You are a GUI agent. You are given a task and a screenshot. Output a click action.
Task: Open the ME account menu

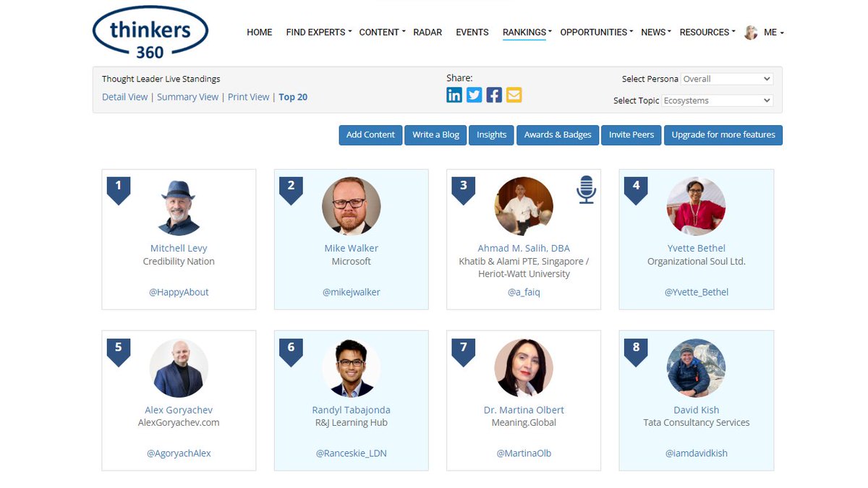[x=773, y=33]
